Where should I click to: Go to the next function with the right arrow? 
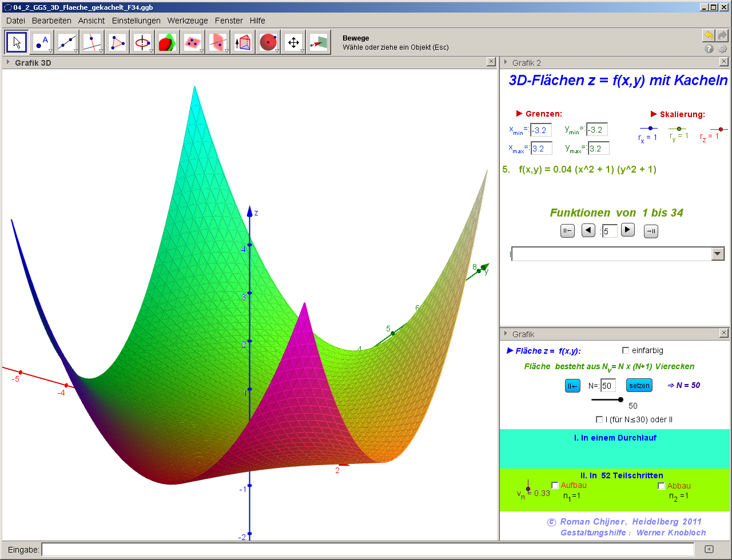point(627,230)
